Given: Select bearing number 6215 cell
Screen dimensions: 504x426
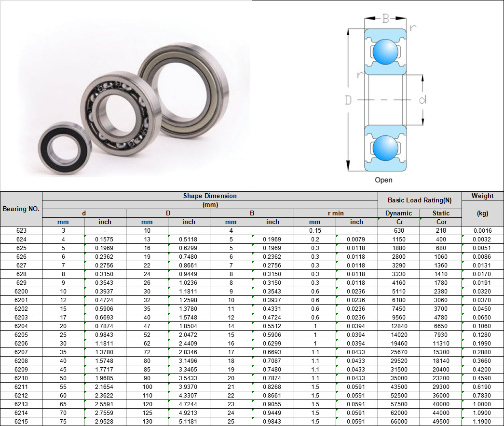Looking at the screenshot, I should pos(21,422).
